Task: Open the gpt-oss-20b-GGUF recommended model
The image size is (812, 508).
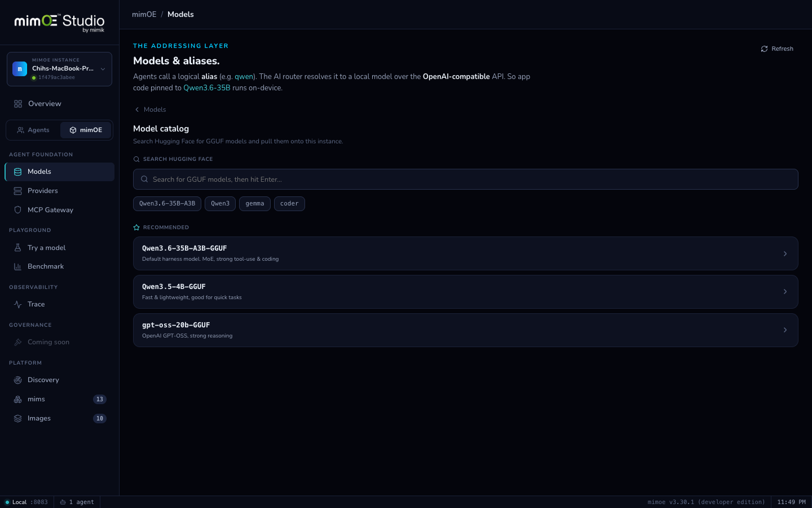Action: point(466,330)
